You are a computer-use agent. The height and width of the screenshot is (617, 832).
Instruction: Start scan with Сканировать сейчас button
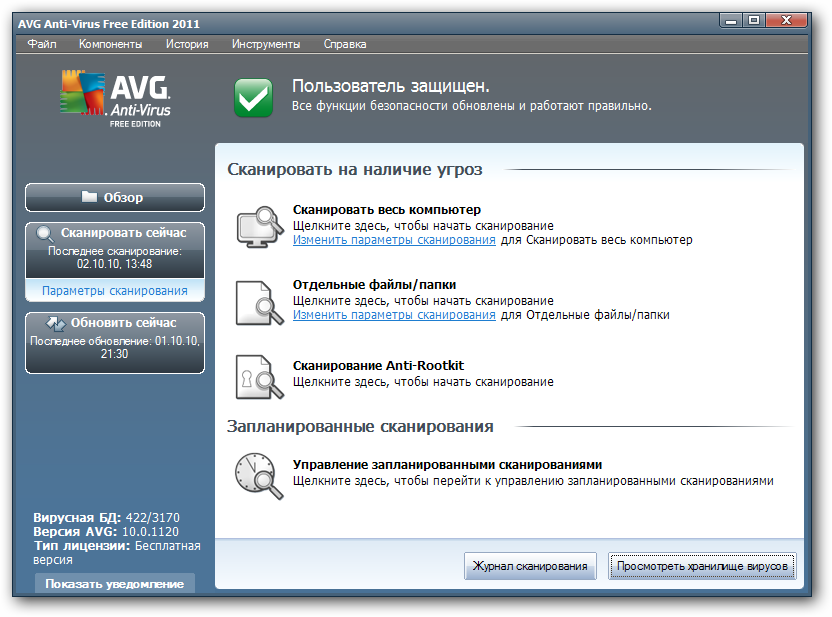coord(115,250)
